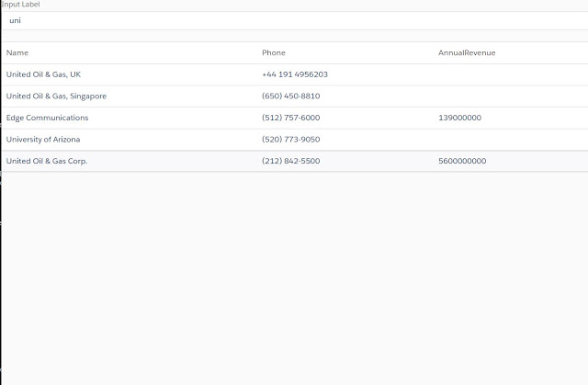Click the AnnualRevenue column header

(x=467, y=53)
